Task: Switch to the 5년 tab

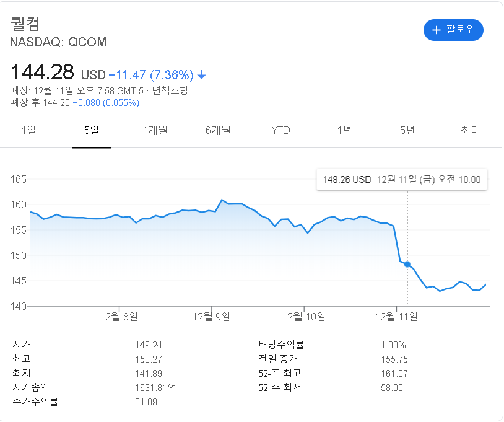Action: 407,130
